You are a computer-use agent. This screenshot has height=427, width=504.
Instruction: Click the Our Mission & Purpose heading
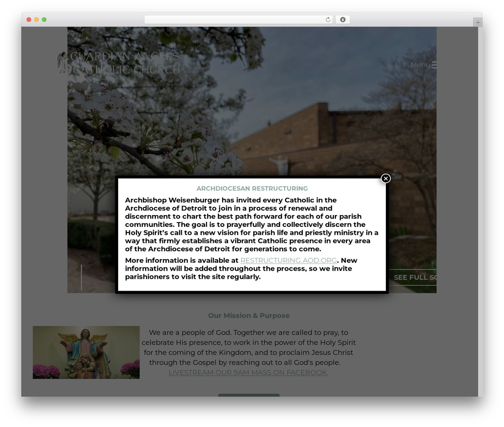click(x=249, y=316)
